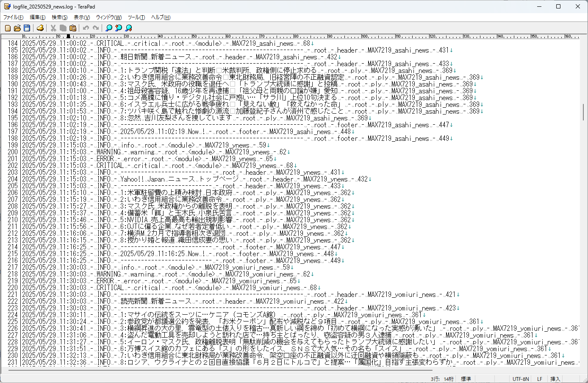588x383 pixels.
Task: Click the Cut scissors icon
Action: pos(53,28)
